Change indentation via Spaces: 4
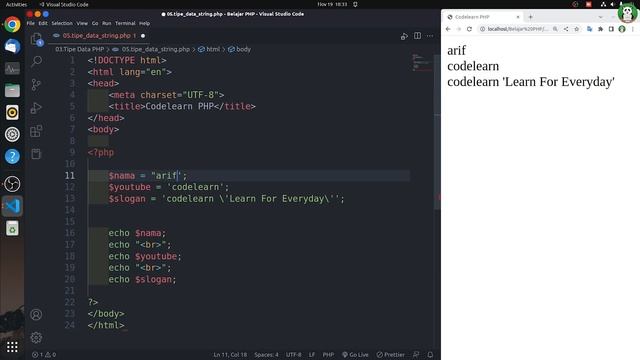The height and width of the screenshot is (360, 640). coord(267,355)
